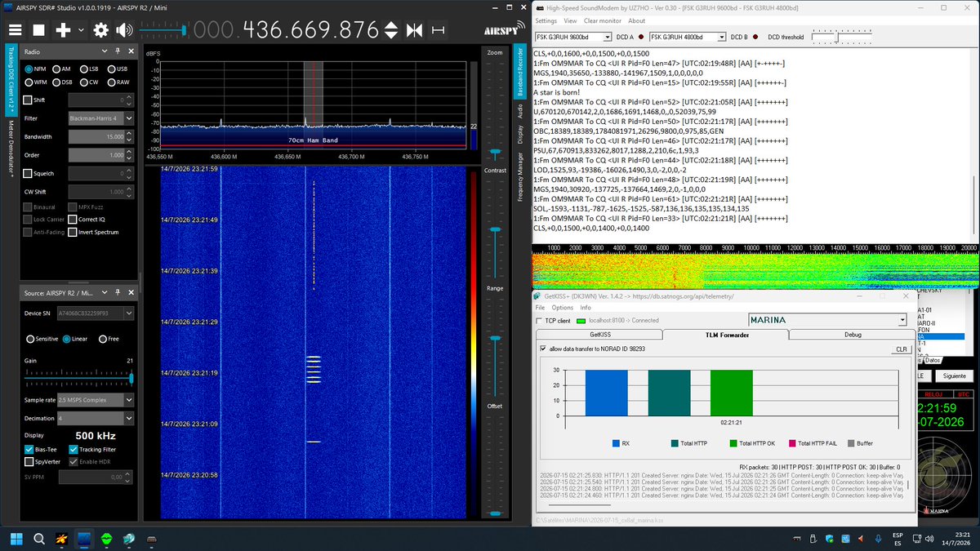Open the GetKISS+ Options menu
This screenshot has height=551, width=980.
[x=563, y=308]
